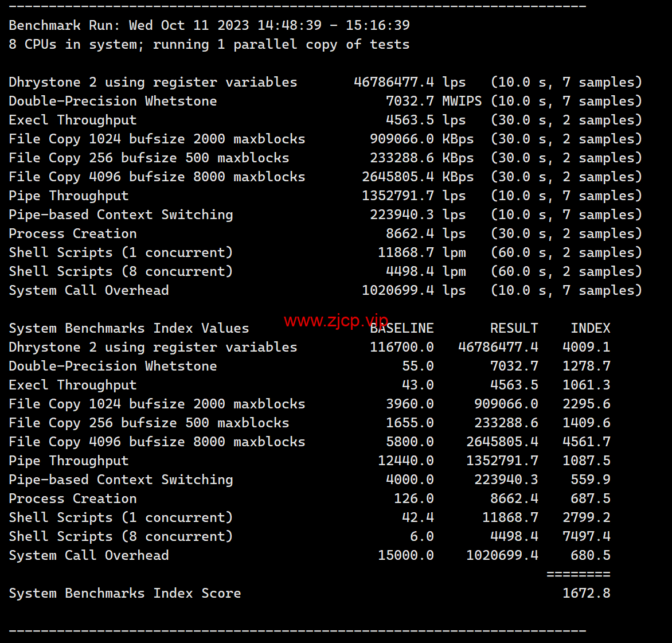Click the Execl Throughput value '4563.5 lps'
The width and height of the screenshot is (672, 643).
425,120
